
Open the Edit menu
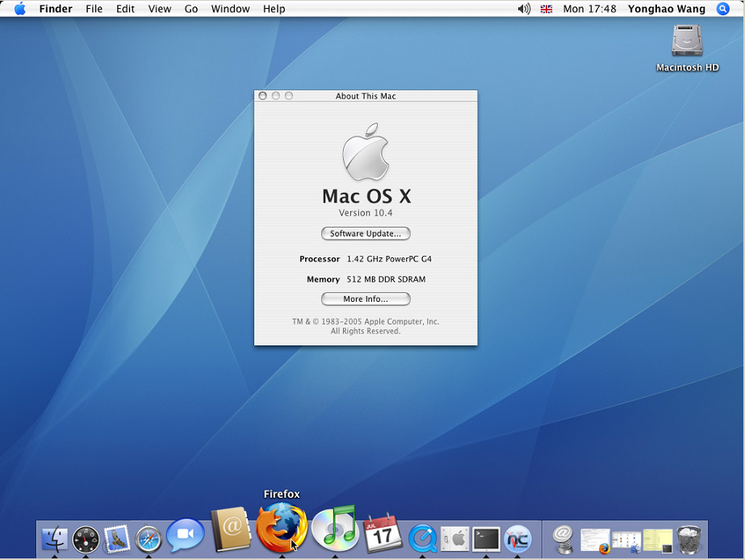click(x=125, y=9)
